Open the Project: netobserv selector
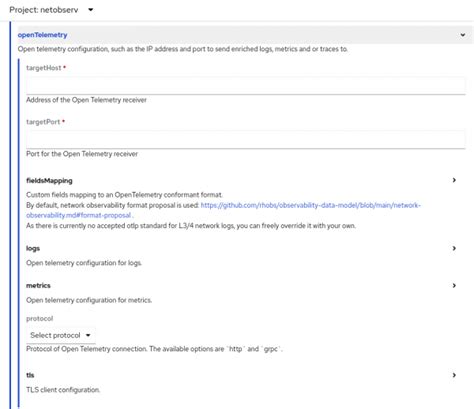 coord(51,10)
